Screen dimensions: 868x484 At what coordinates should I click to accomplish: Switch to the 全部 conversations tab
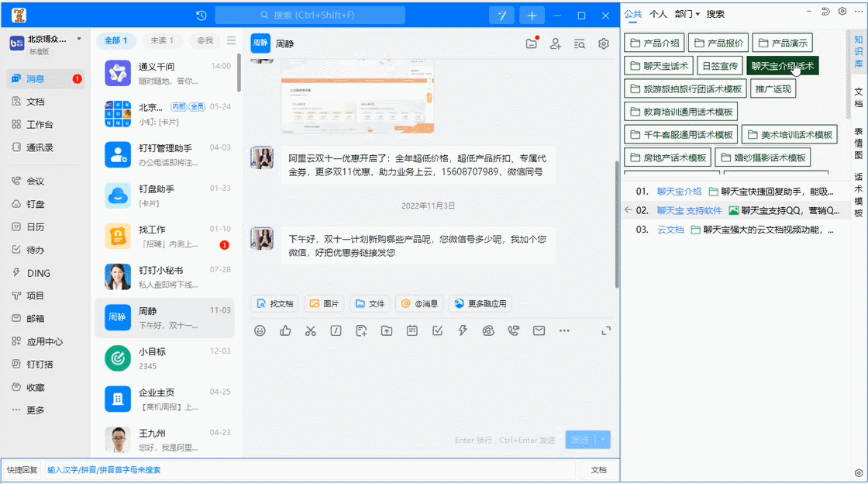(x=115, y=40)
